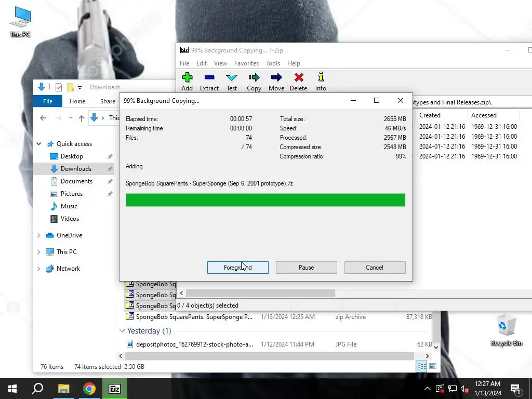The image size is (532, 399).
Task: Click the Copy toolbar icon in 7-Zip
Action: [x=254, y=82]
